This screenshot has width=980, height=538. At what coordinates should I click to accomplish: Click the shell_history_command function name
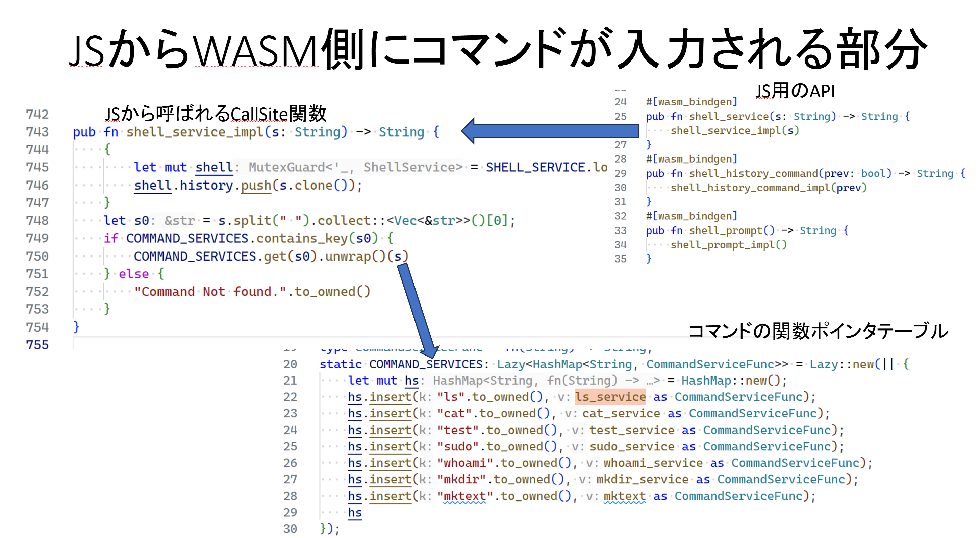pos(753,173)
